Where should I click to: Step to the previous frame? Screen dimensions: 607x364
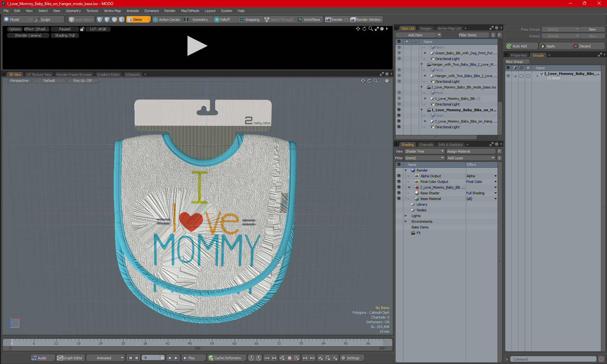[137, 358]
